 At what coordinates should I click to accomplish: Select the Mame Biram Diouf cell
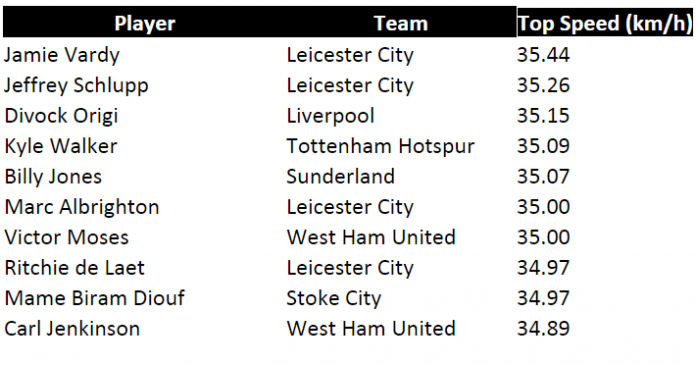[95, 298]
